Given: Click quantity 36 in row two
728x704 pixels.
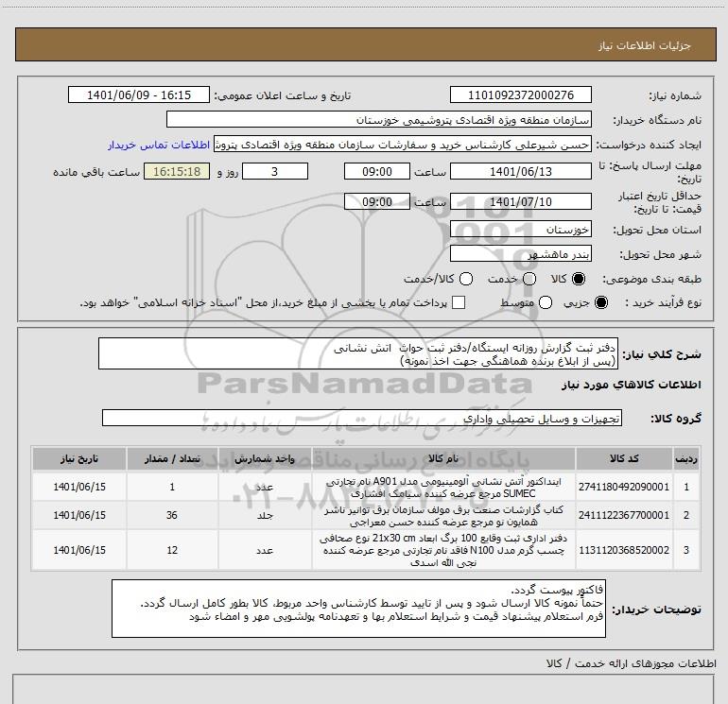Looking at the screenshot, I should point(172,515).
